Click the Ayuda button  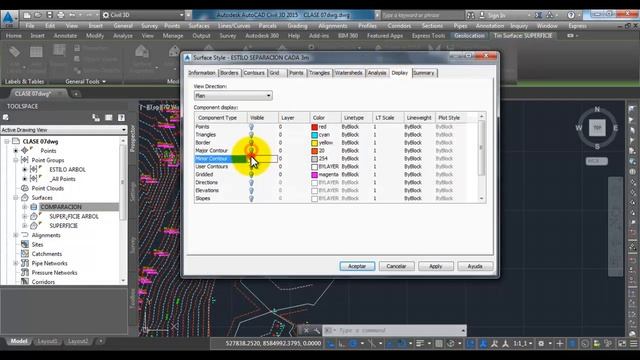[x=475, y=266]
